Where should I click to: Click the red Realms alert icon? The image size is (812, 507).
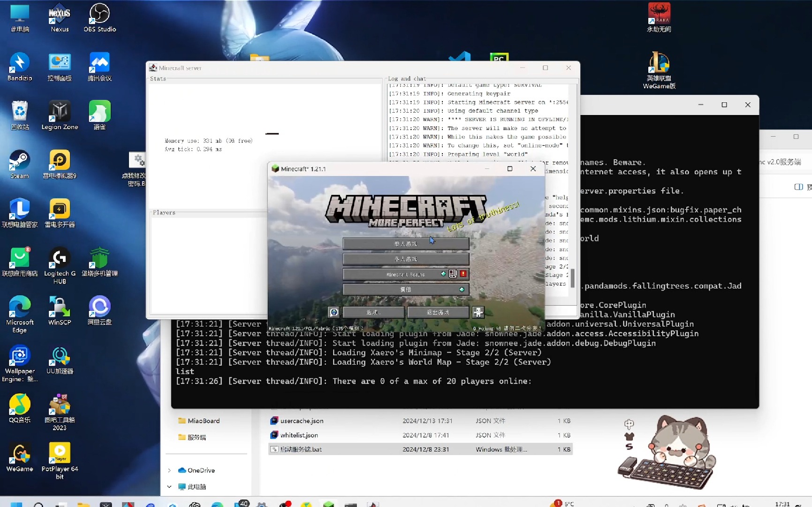pos(463,274)
